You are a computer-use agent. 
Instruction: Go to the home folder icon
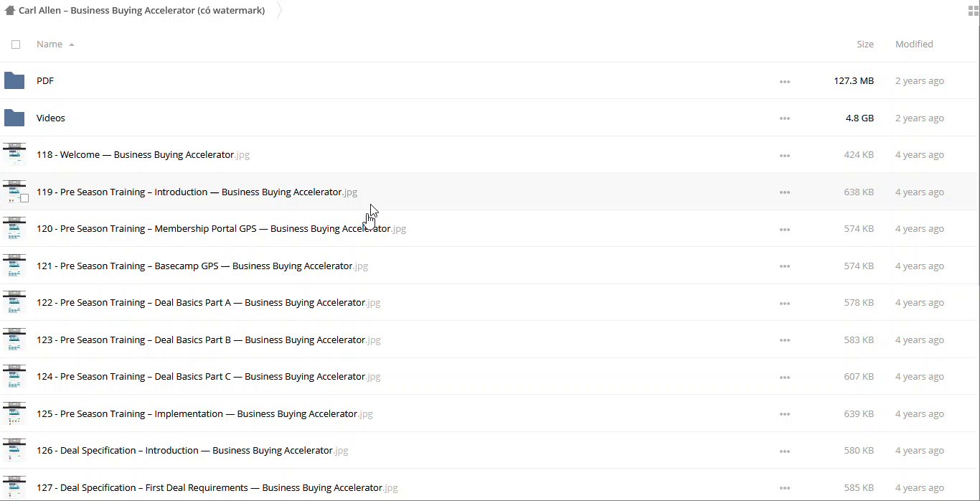coord(10,11)
